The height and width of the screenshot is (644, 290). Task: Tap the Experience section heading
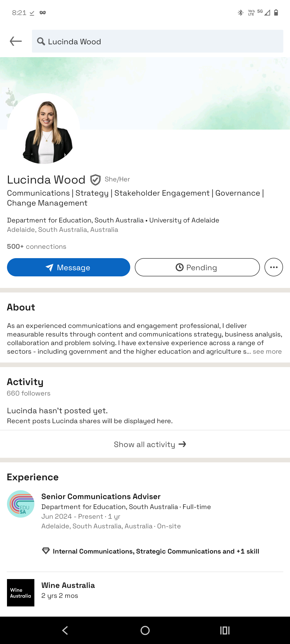[x=33, y=477]
